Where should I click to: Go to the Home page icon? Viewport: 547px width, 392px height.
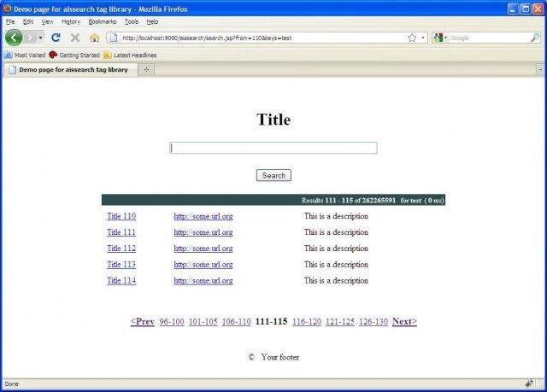(x=95, y=38)
